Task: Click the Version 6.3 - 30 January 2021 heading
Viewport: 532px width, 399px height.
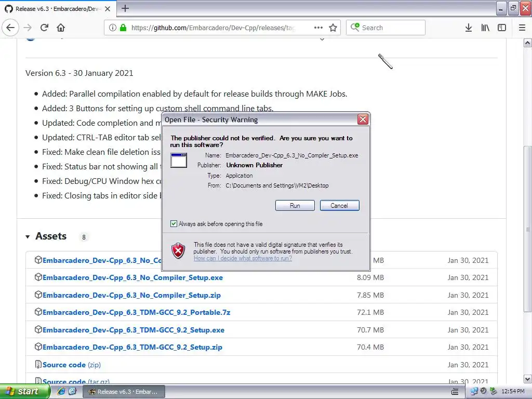Action: (x=79, y=73)
